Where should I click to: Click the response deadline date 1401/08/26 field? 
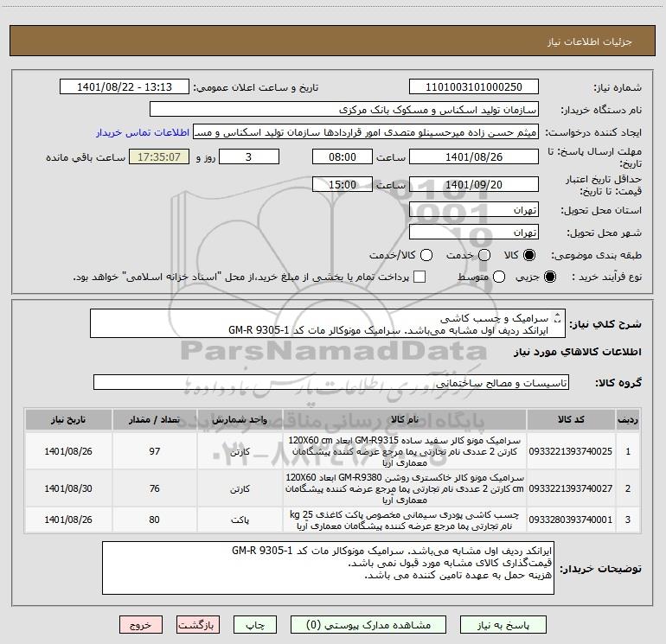coord(474,156)
